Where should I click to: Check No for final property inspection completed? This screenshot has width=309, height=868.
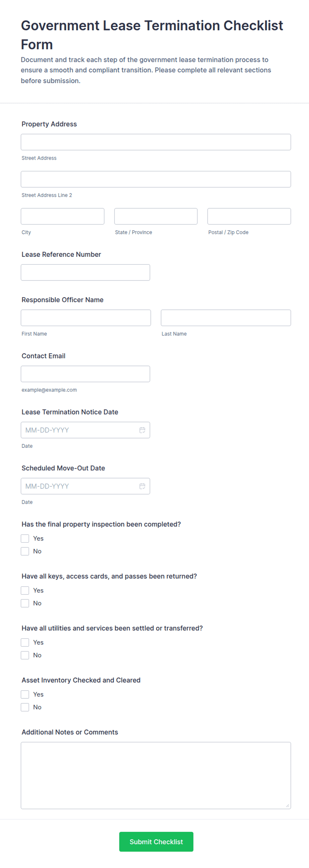click(25, 551)
